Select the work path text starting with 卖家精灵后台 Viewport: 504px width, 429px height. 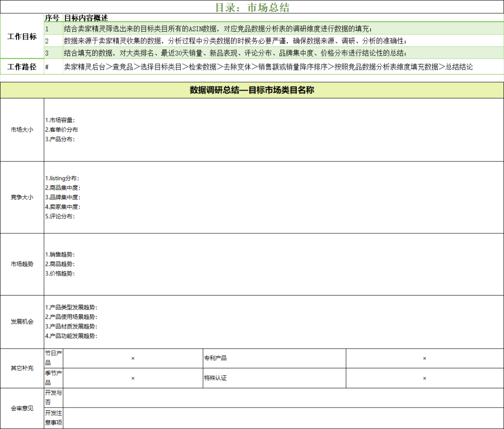click(268, 67)
